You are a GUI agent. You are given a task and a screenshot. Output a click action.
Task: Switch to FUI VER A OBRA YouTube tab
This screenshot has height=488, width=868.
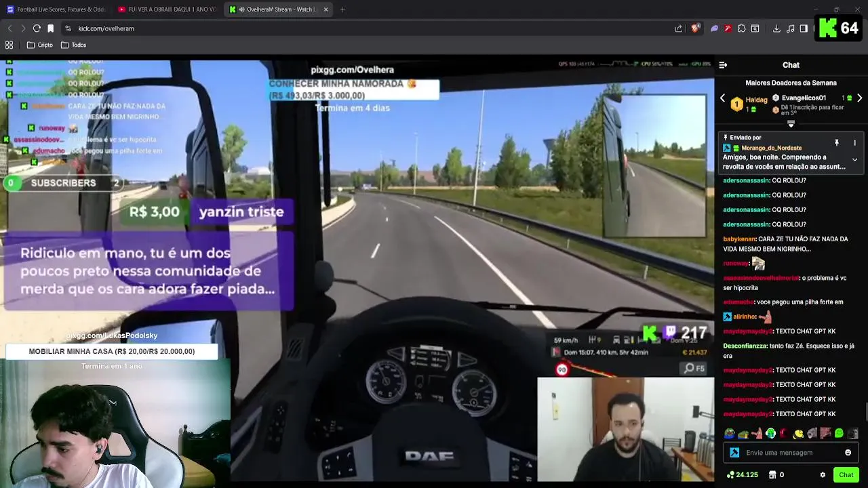point(166,9)
